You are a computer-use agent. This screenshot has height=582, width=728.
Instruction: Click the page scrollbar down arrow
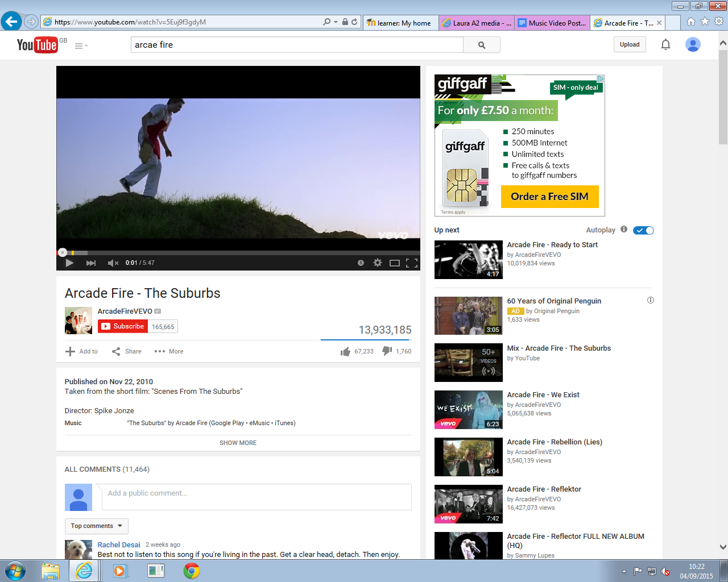tap(723, 547)
